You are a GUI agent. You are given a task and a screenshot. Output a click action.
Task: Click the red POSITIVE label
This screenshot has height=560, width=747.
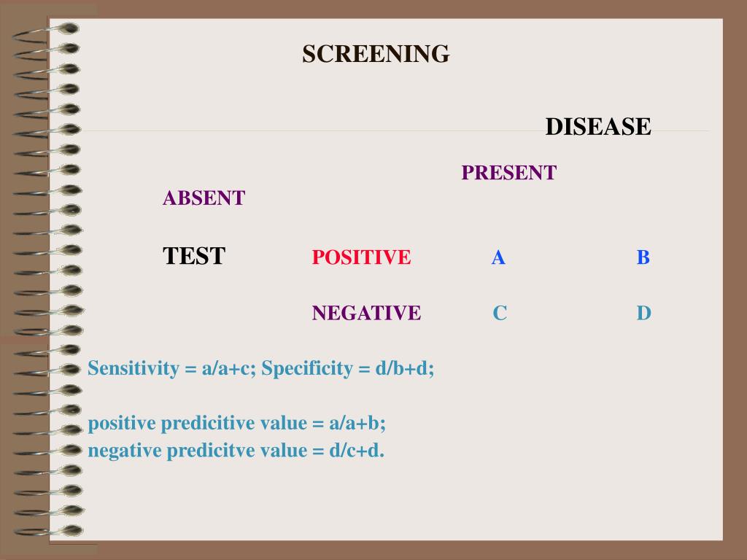click(361, 257)
